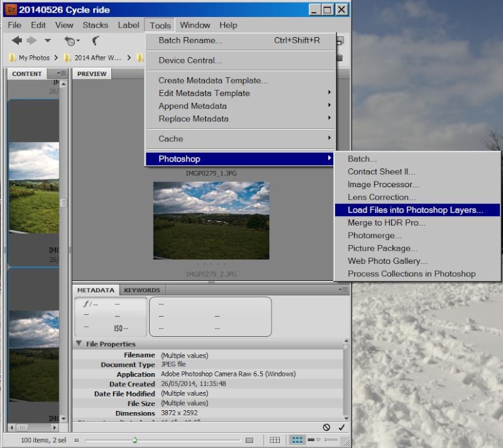Open the View menu
The width and height of the screenshot is (503, 448).
(64, 25)
